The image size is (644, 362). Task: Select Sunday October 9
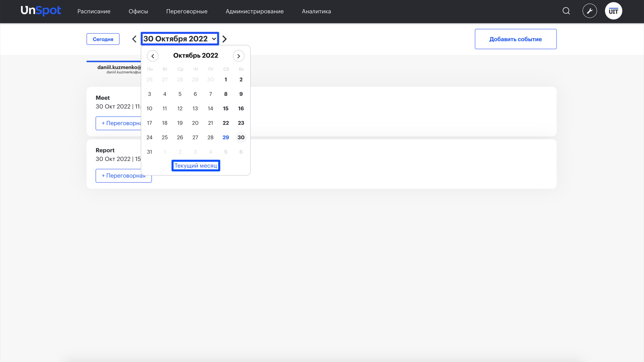click(241, 94)
